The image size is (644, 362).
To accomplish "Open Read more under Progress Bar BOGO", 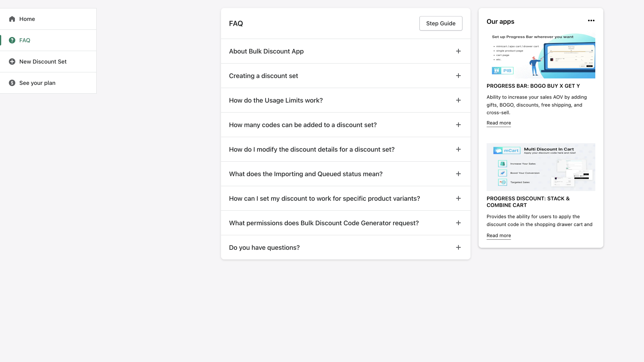I will [498, 123].
